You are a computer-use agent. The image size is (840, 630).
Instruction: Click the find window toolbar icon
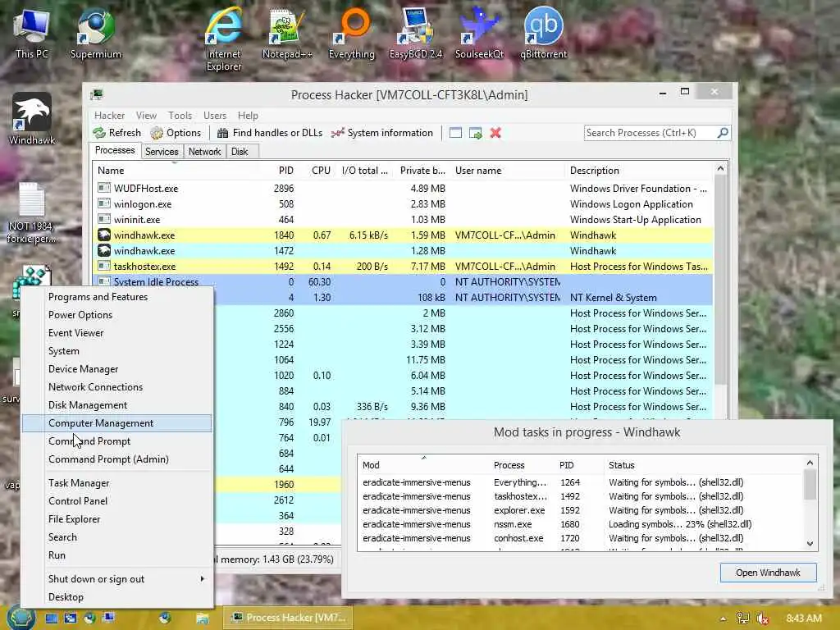[x=455, y=133]
